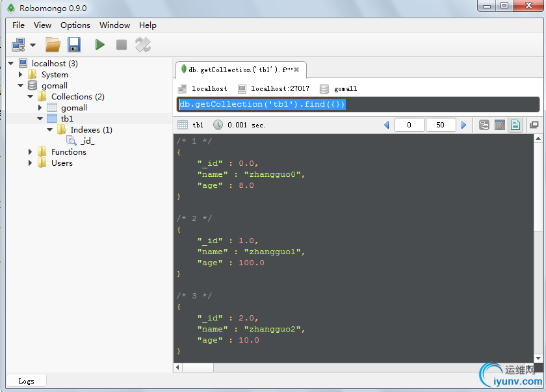Click the batch size field showing 50

click(441, 125)
